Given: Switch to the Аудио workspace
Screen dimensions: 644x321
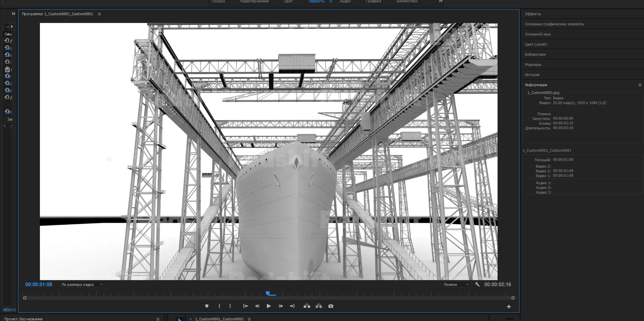Looking at the screenshot, I should [x=345, y=1].
